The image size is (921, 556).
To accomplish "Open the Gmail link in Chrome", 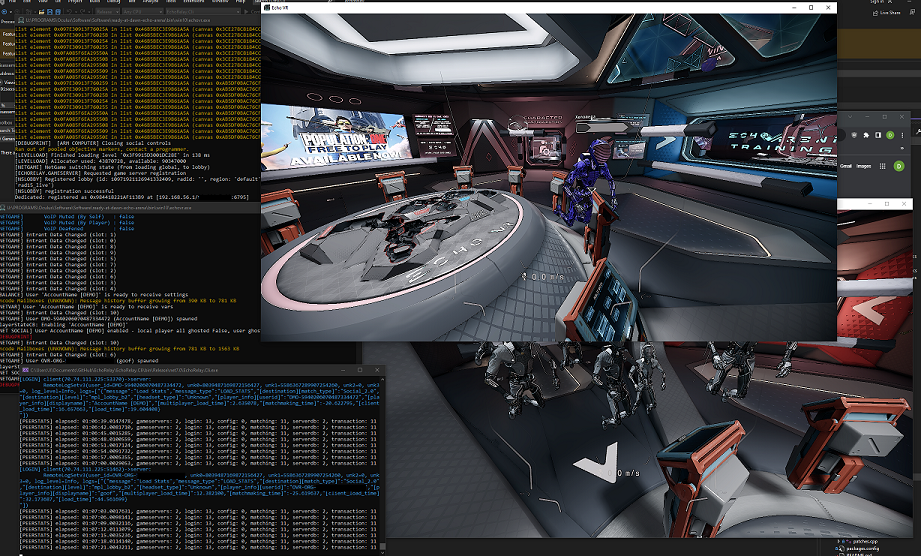I will [846, 166].
